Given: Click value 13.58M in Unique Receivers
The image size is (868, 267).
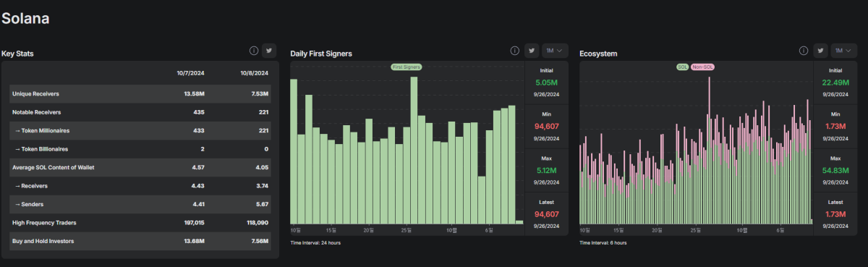Looking at the screenshot, I should (x=194, y=94).
